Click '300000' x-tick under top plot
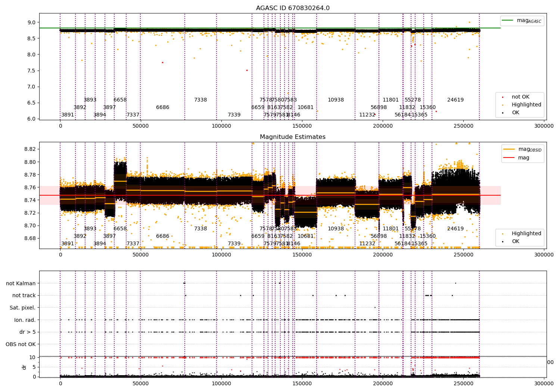Image resolution: width=560 pixels, height=392 pixels. click(x=544, y=126)
